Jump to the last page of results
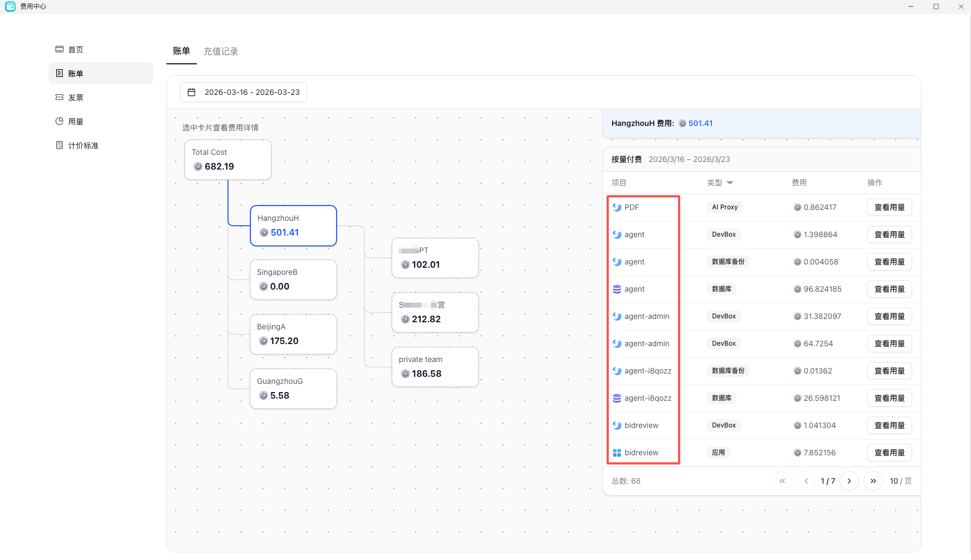The image size is (971, 560). pos(873,481)
